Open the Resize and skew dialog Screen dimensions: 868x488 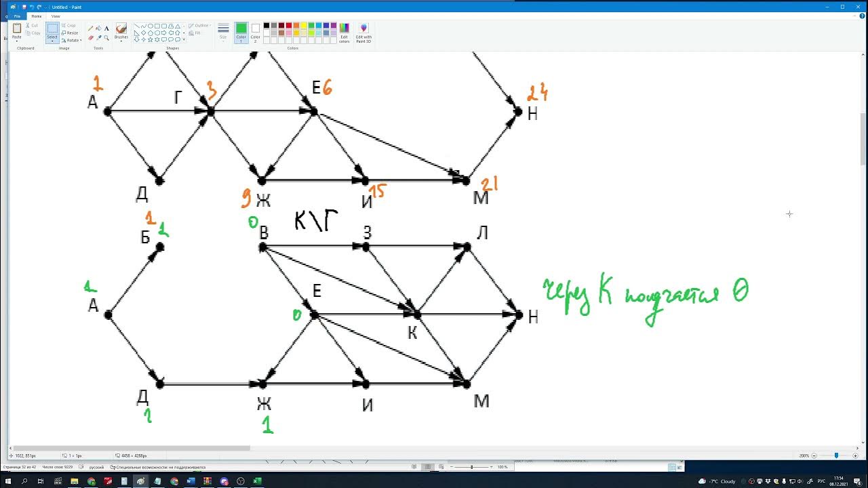[x=70, y=33]
